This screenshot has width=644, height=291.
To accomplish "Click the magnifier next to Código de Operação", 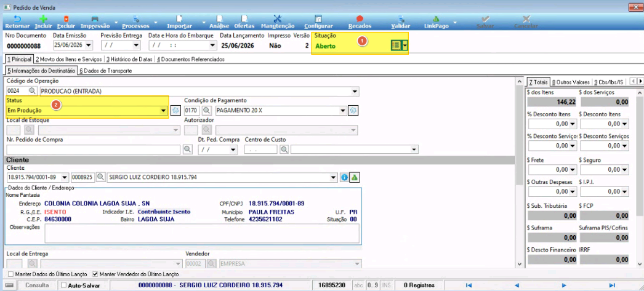I will 32,91.
